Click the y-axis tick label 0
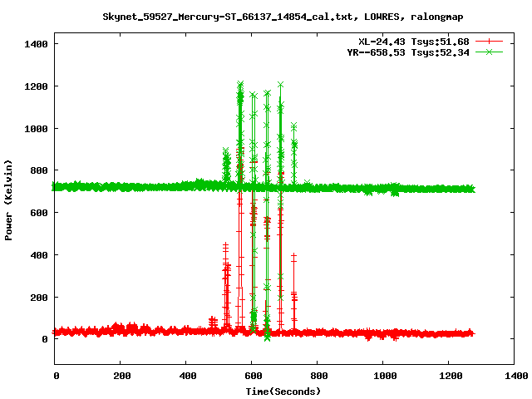 pyautogui.click(x=44, y=339)
